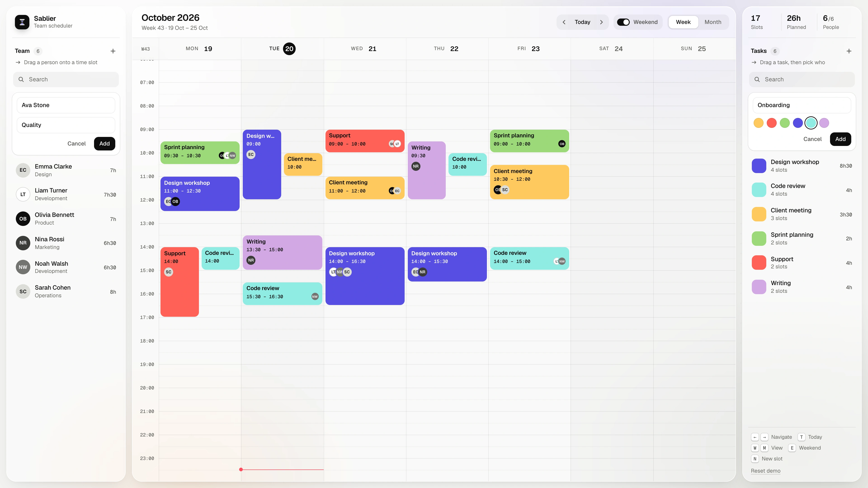Click the Client meeting task color icon
Screen dimensions: 868x488
pos(759,214)
